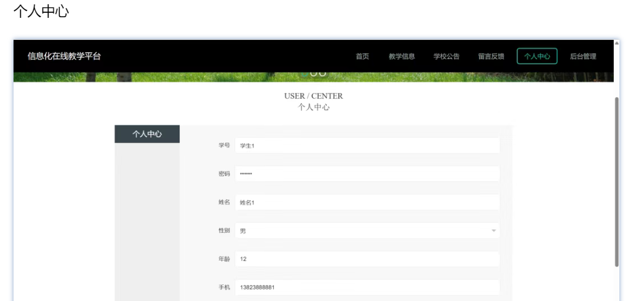Click the 性别 dropdown arrow

click(x=494, y=231)
